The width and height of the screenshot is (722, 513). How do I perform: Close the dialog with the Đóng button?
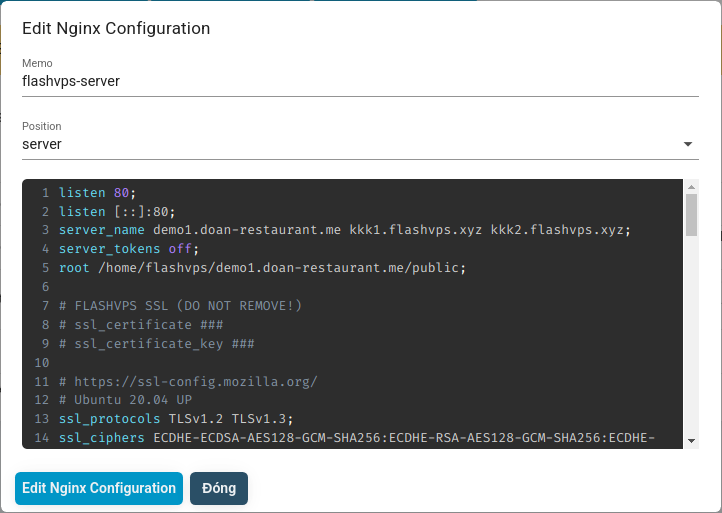coord(218,488)
